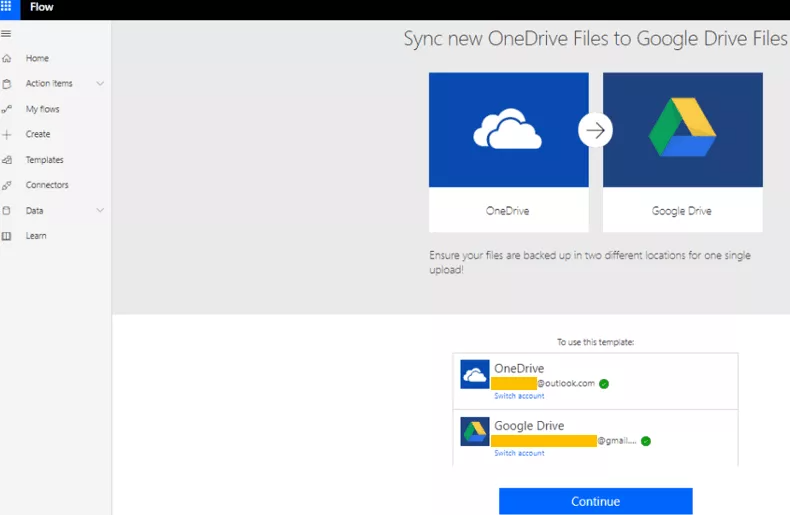Expand the Action items chevron
The image size is (790, 515).
click(x=100, y=84)
